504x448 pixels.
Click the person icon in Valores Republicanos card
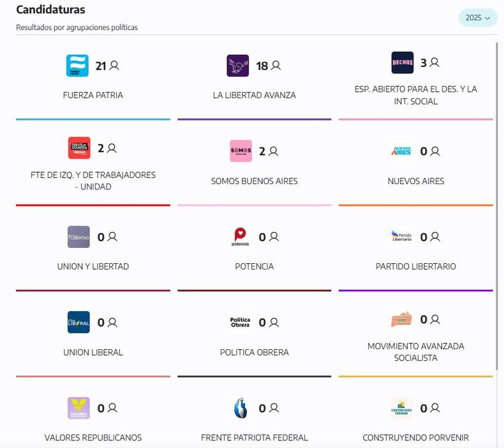click(112, 408)
